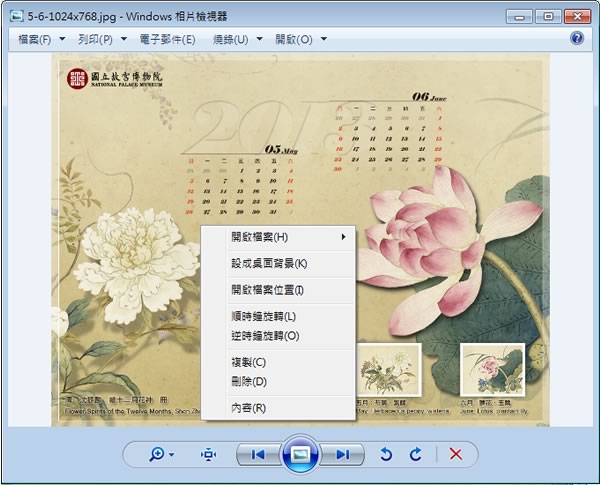The image size is (600, 485).
Task: Close the photo viewer window
Action: [x=577, y=16]
